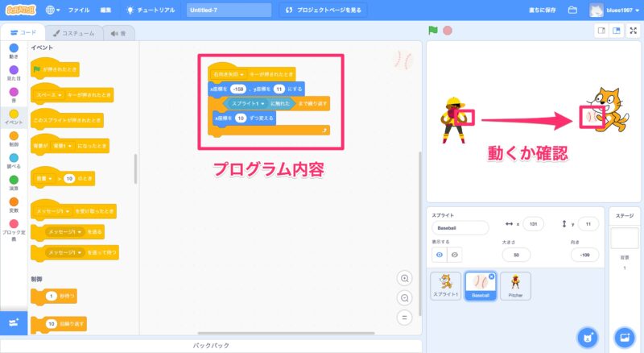Screen dimensions: 644x353
Task: Open the ファイル menu
Action: point(79,10)
